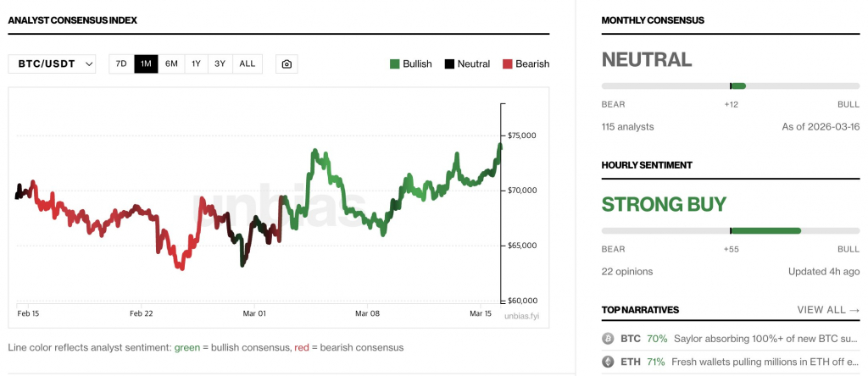Open VIEW ALL top narratives link
868x376 pixels.
point(827,310)
